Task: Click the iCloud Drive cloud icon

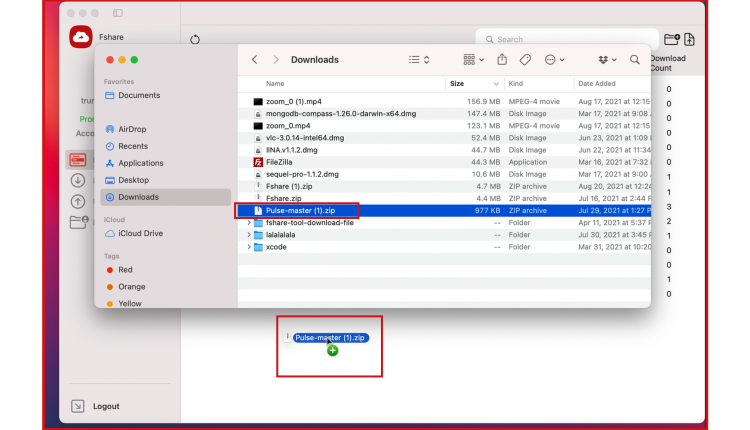Action: (110, 233)
